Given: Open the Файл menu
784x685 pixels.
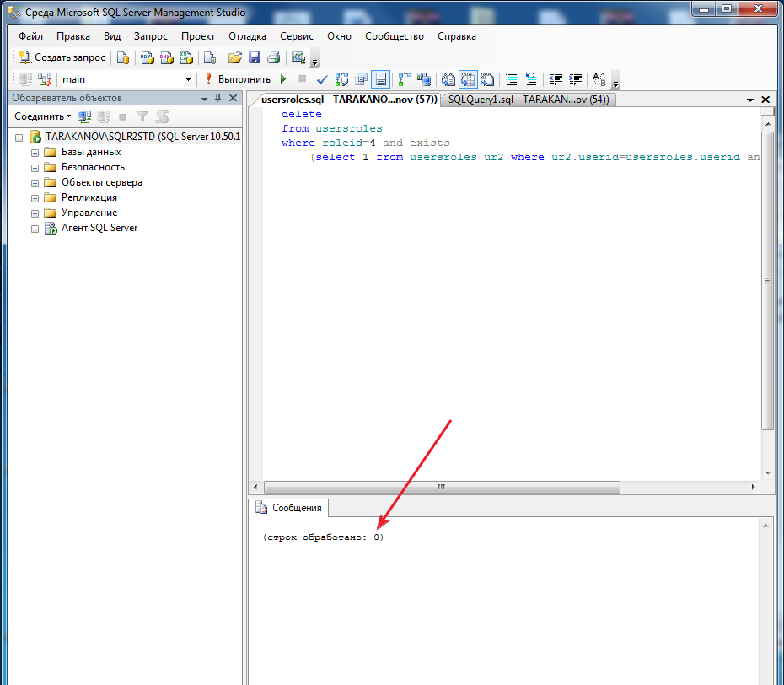Looking at the screenshot, I should [30, 36].
